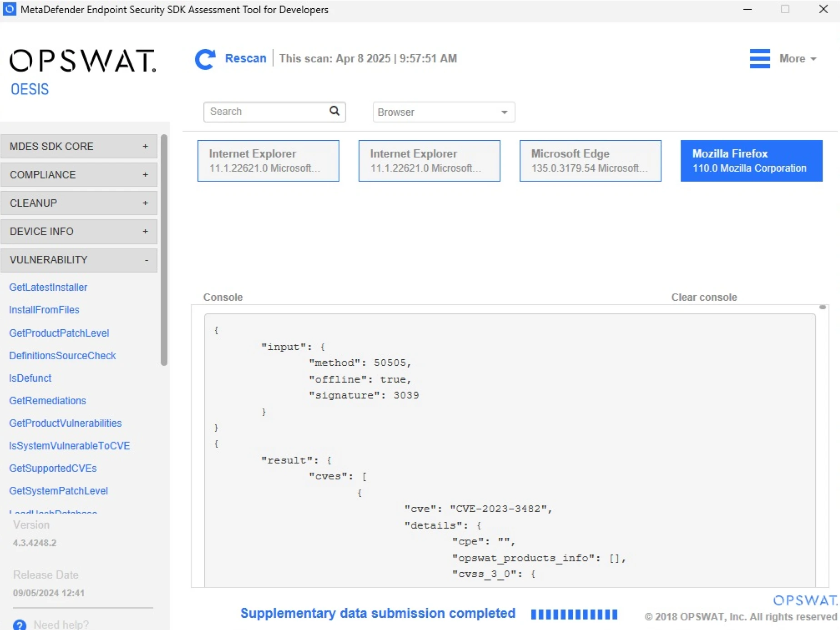This screenshot has width=840, height=630.
Task: Expand the DEVICE INFO section
Action: tap(79, 232)
